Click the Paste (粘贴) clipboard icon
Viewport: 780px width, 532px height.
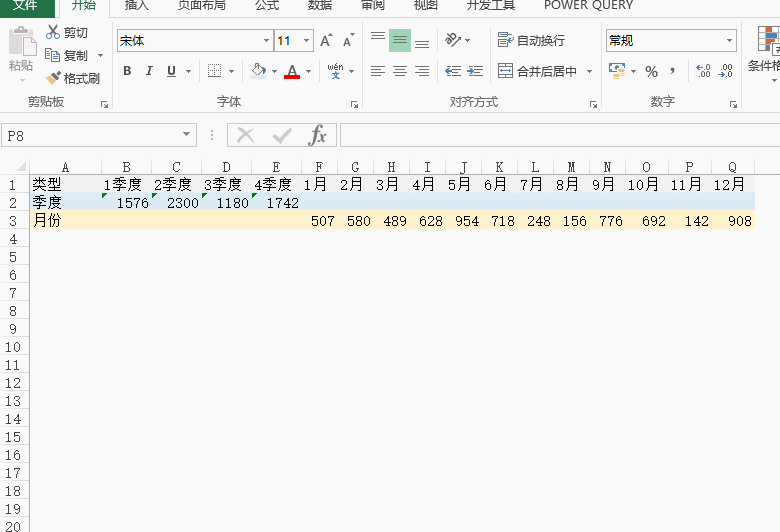(x=21, y=41)
